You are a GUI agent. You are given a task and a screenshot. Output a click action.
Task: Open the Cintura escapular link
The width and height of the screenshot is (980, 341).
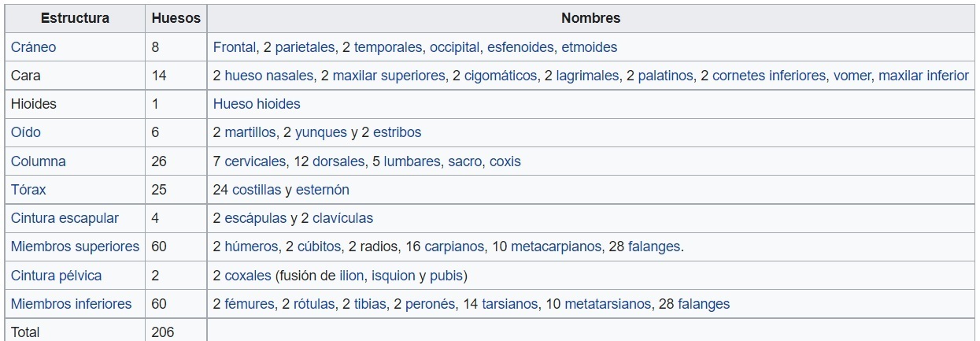[65, 218]
